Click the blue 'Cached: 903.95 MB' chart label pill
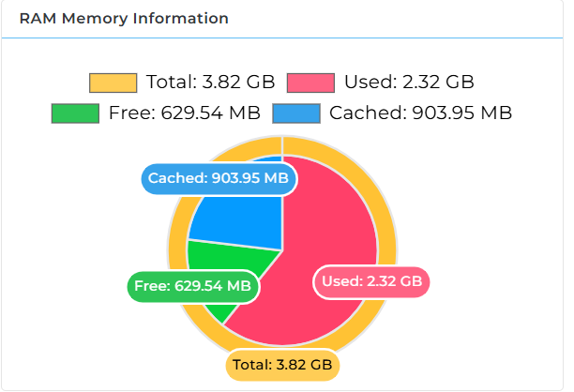Screen dimensions: 574x392 pyautogui.click(x=219, y=178)
